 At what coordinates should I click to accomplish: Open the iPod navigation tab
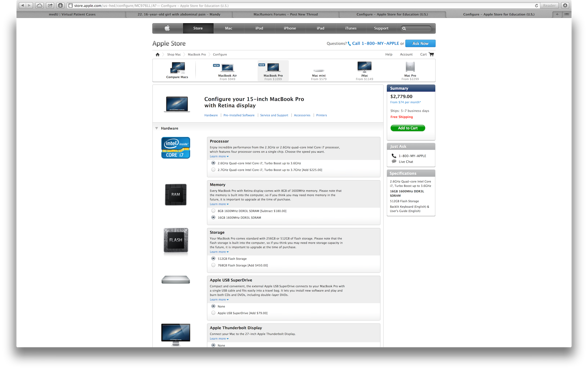click(x=259, y=28)
